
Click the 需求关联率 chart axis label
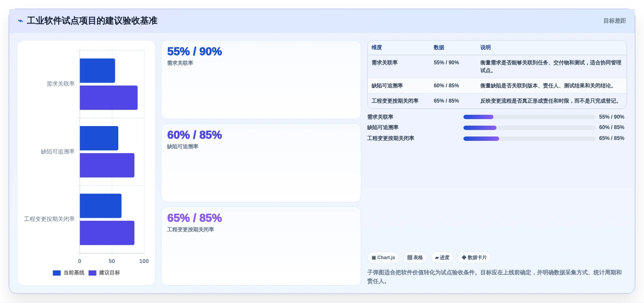coord(60,84)
